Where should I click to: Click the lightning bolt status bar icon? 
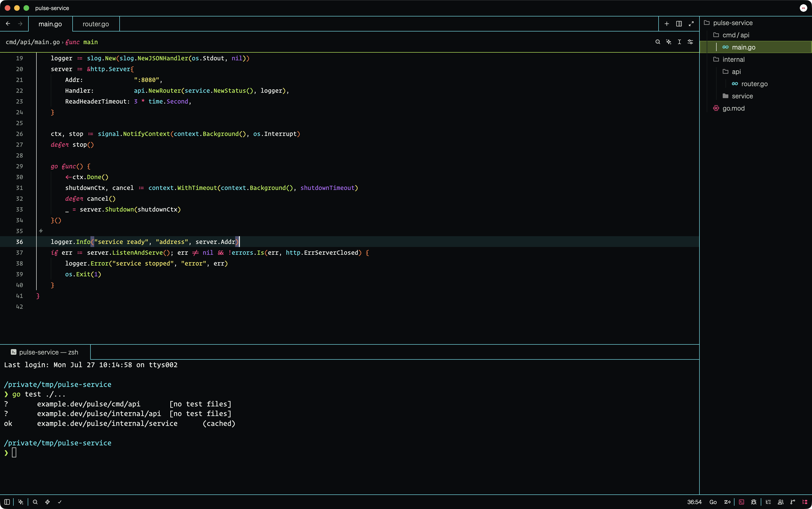point(47,502)
